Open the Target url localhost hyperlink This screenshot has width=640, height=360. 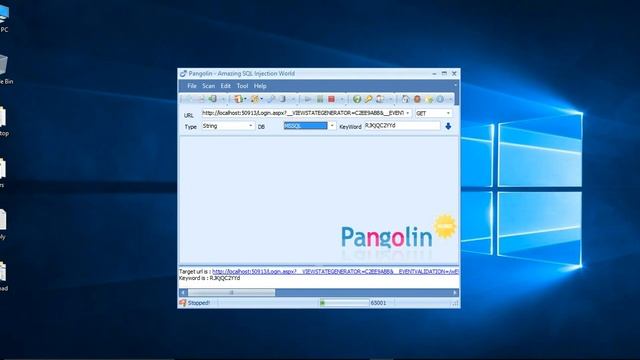point(335,271)
